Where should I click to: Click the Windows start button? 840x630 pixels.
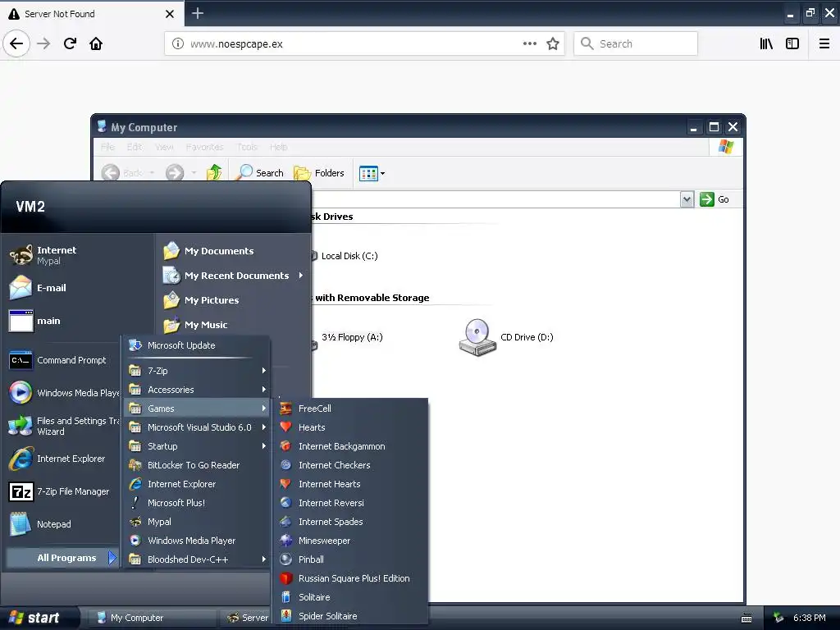tap(38, 618)
